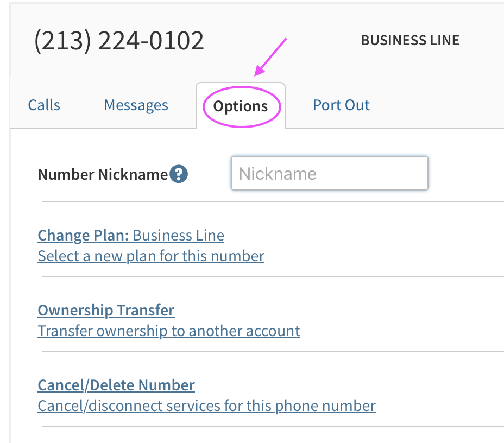Focus the Nickname text field
This screenshot has width=504, height=443.
point(330,174)
